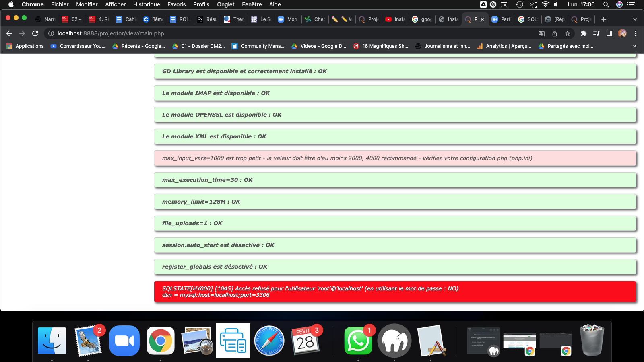The width and height of the screenshot is (644, 362).
Task: Open the Historique menu
Action: (x=147, y=4)
